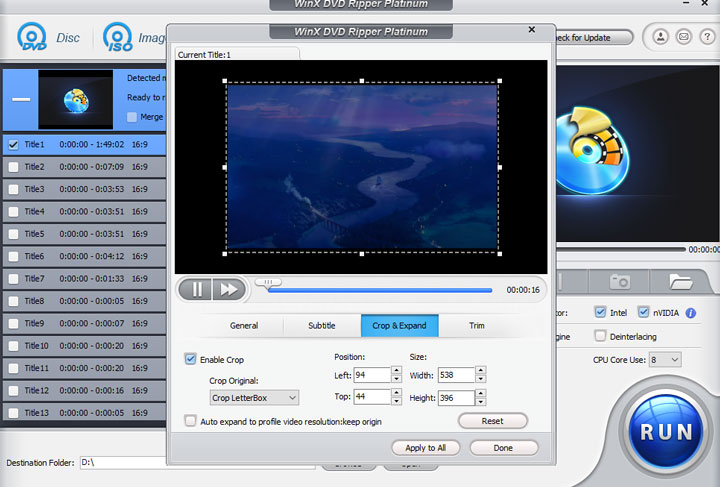Check the Title3 checkbox
This screenshot has height=487, width=720.
click(x=13, y=189)
